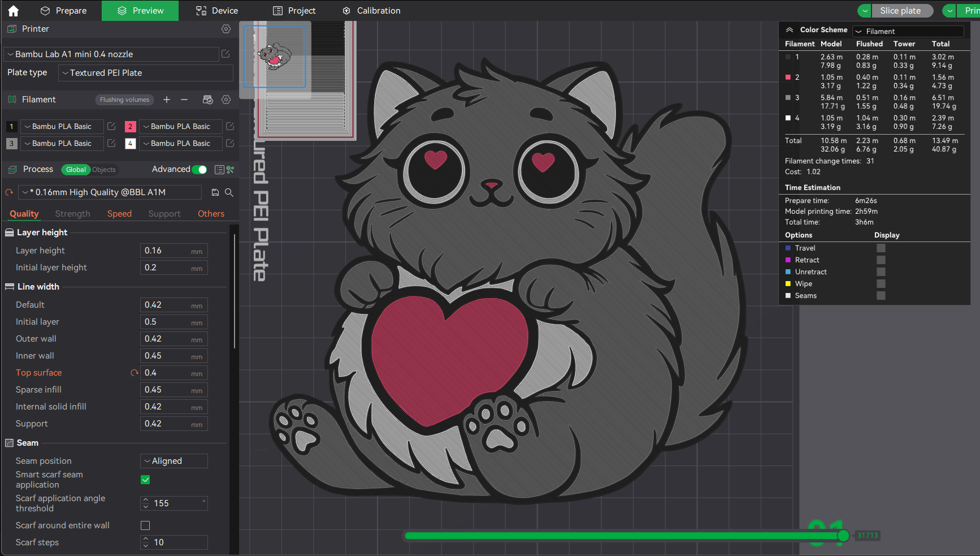Search process settings with magnifier icon
The image size is (980, 556).
click(x=229, y=192)
